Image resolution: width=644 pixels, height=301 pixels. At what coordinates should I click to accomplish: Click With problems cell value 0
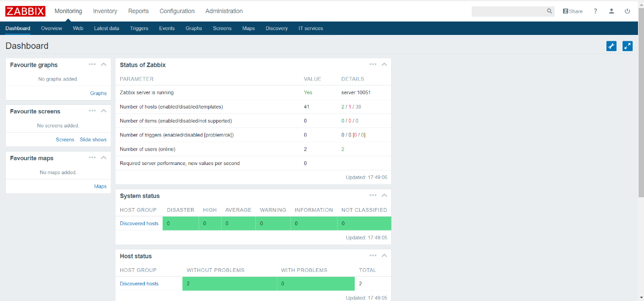[316, 284]
